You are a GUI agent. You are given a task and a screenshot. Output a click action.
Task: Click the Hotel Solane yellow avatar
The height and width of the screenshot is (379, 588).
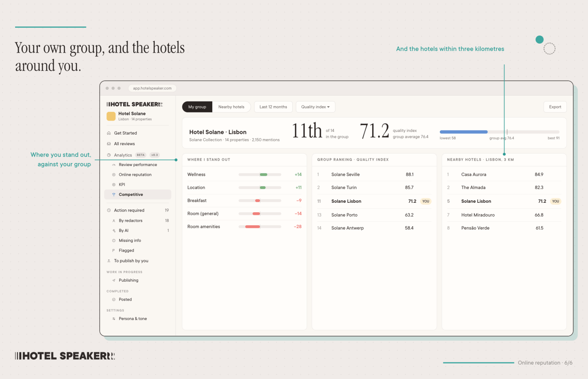[111, 116]
